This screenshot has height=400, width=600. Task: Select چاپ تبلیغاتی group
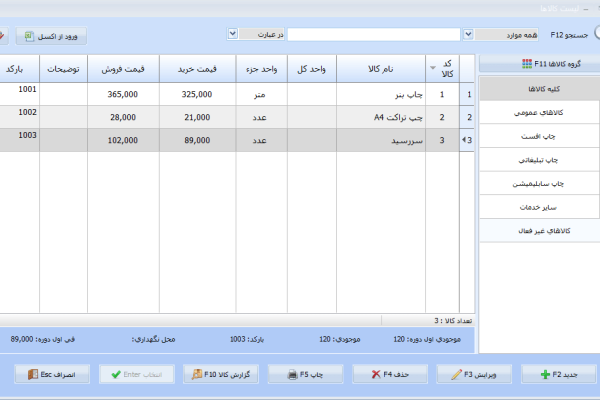(x=540, y=160)
